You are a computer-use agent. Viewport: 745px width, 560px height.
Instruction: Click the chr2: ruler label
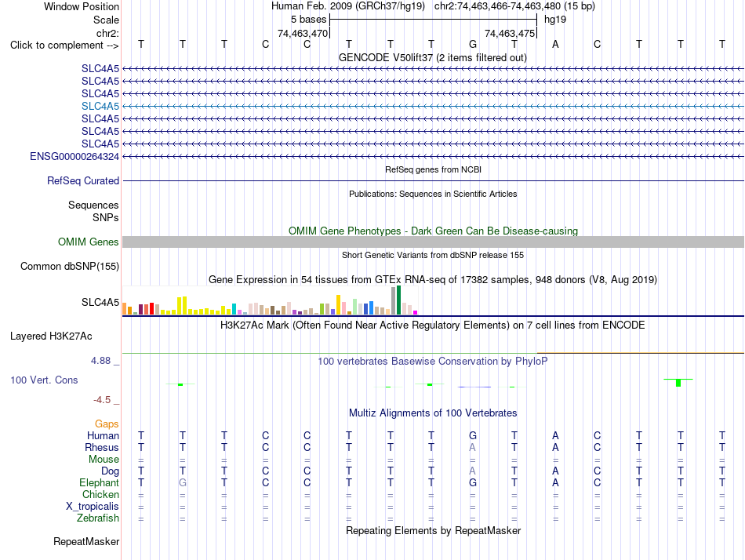tap(107, 33)
